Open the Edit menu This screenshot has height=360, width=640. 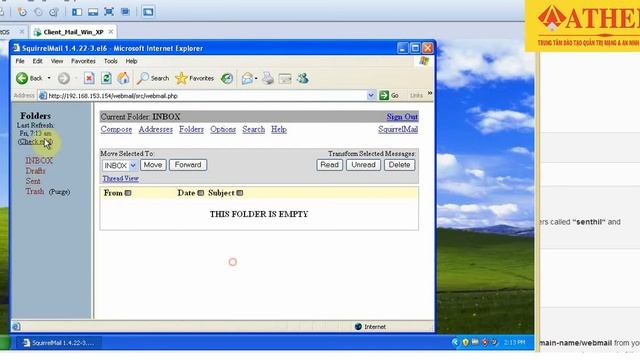[38, 61]
